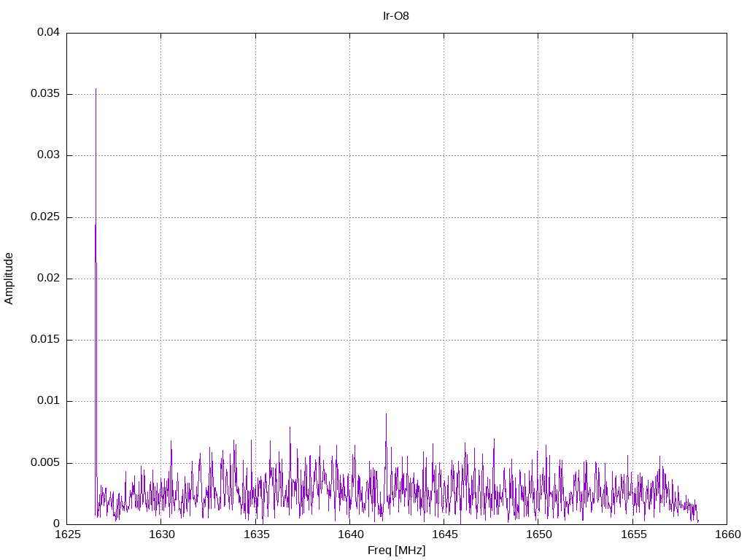Click the 0.025 y-axis tick label

click(x=46, y=217)
